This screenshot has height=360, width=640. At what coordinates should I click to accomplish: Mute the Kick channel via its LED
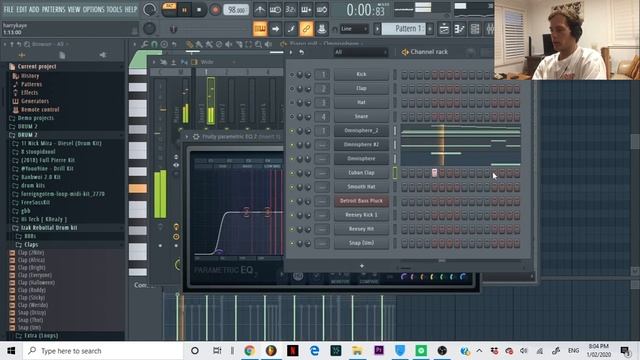pos(291,75)
